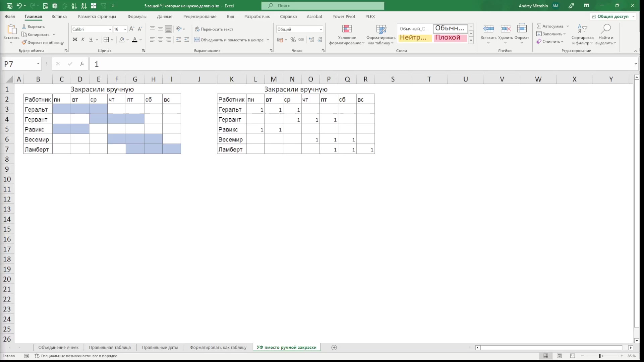Click the Undo arrow icon
This screenshot has height=362, width=644.
pyautogui.click(x=19, y=6)
